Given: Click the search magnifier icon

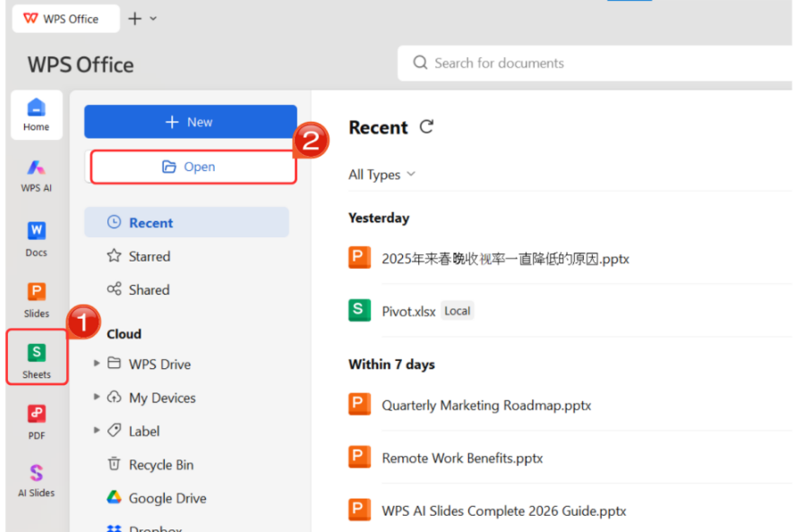Looking at the screenshot, I should pyautogui.click(x=420, y=63).
